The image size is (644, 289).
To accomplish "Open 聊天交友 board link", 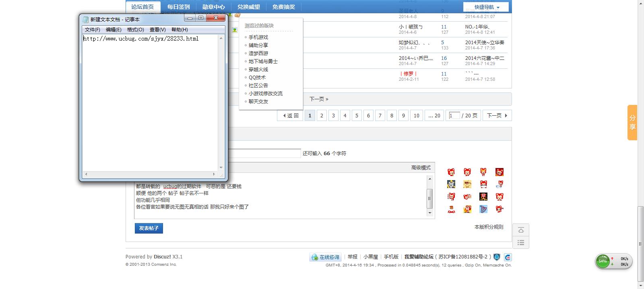I will tap(258, 102).
